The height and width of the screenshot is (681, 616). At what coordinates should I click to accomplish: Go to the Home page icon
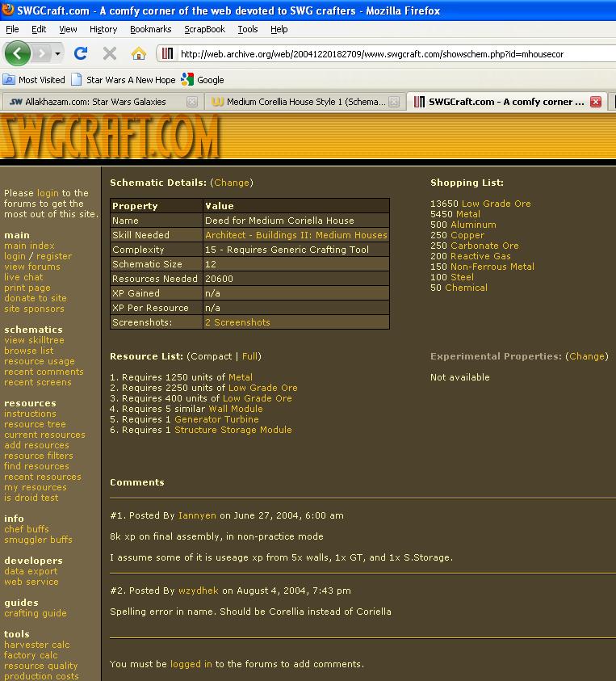[139, 53]
